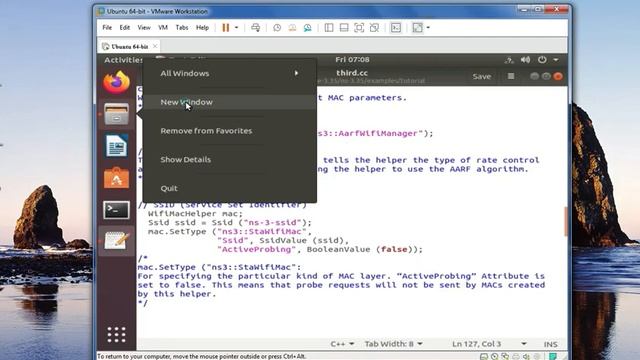The width and height of the screenshot is (640, 360).
Task: Open the gedit hamburger menu
Action: click(511, 76)
